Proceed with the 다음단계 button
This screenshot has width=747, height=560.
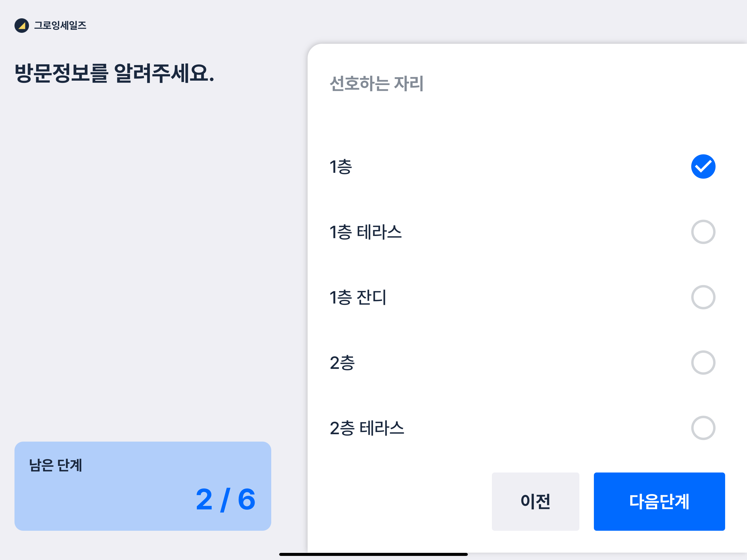click(x=659, y=501)
